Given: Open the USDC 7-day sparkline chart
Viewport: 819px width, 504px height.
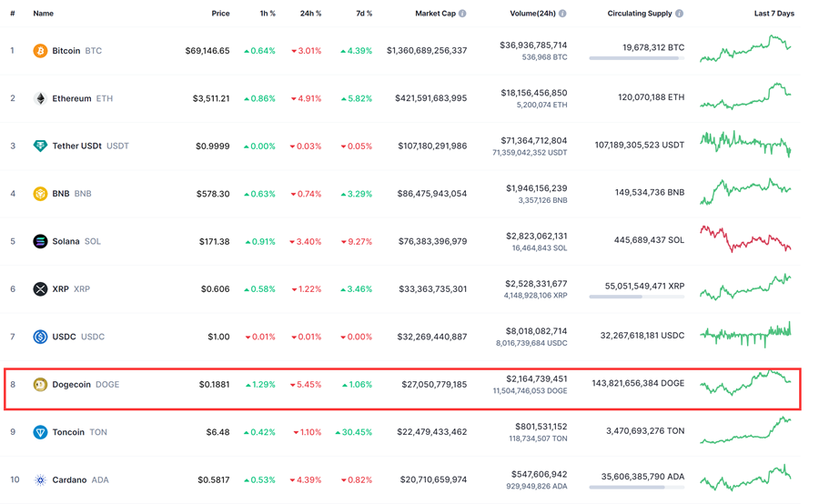Looking at the screenshot, I should 745,335.
